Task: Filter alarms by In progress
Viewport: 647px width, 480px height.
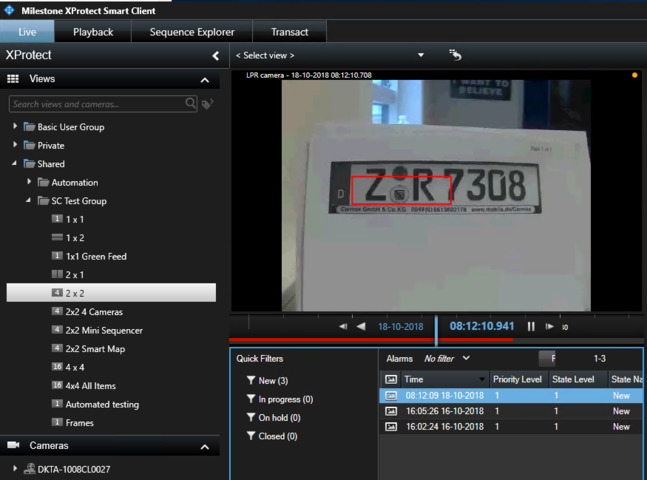Action: pyautogui.click(x=285, y=399)
